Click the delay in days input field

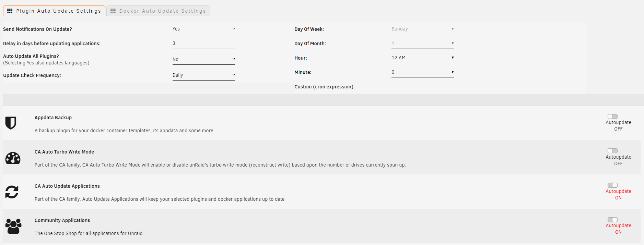tap(203, 44)
